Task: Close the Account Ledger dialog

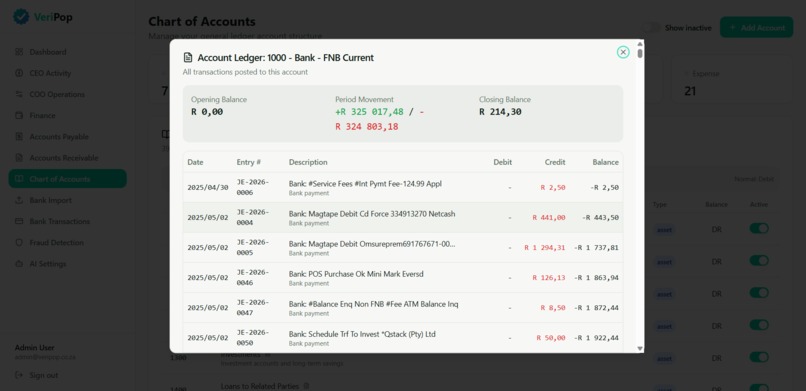Action: (x=623, y=52)
